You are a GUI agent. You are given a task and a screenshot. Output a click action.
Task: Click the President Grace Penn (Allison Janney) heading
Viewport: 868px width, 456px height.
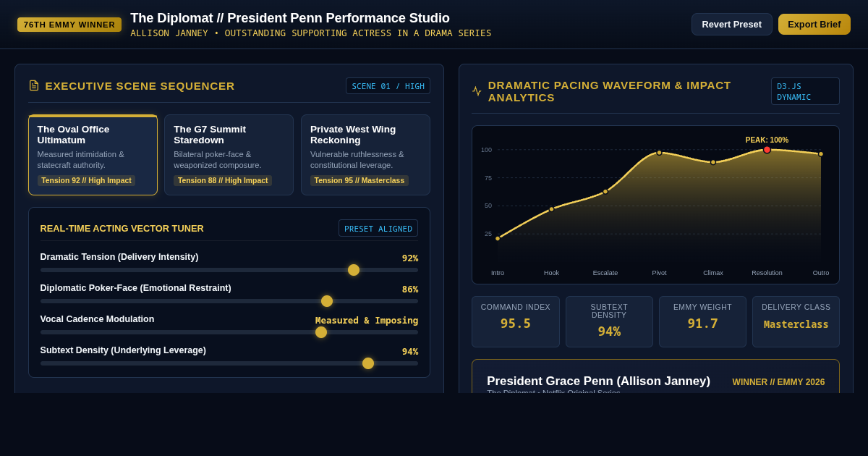pyautogui.click(x=598, y=381)
